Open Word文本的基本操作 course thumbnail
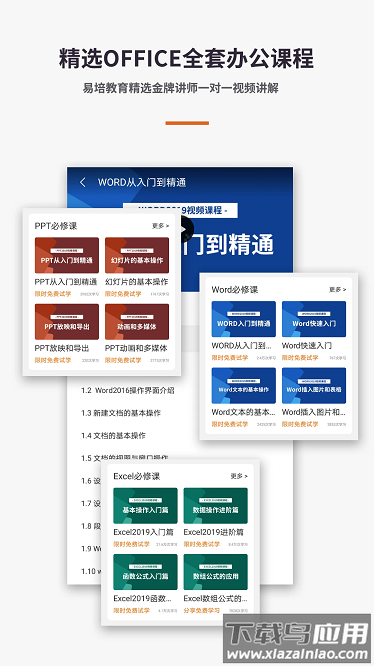The width and height of the screenshot is (374, 666). point(244,385)
